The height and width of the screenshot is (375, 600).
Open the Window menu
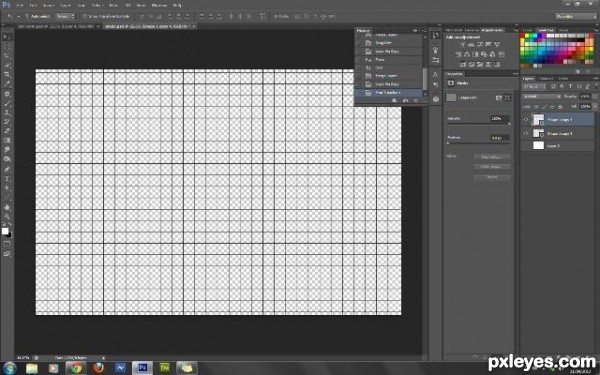click(x=159, y=5)
